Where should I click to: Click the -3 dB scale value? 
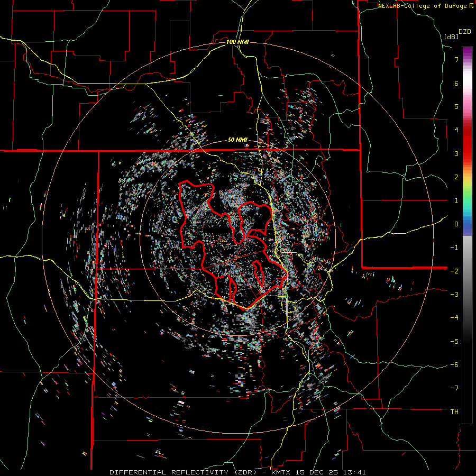[454, 295]
